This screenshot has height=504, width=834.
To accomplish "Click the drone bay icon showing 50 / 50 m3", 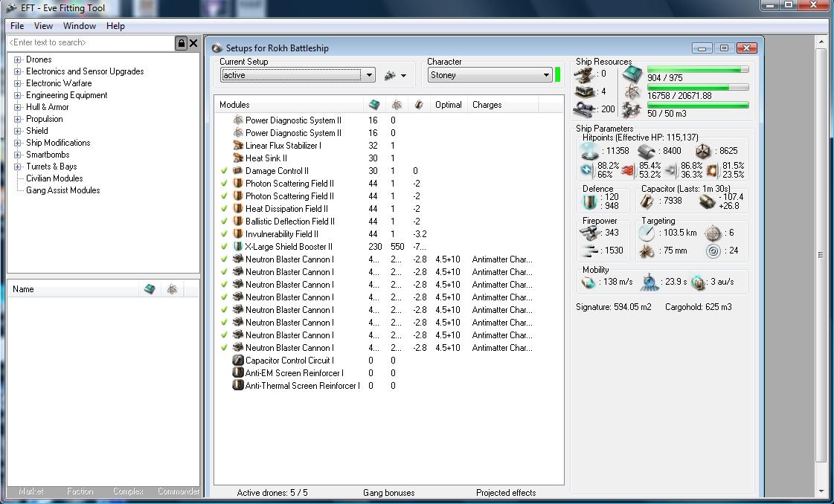I will click(632, 110).
